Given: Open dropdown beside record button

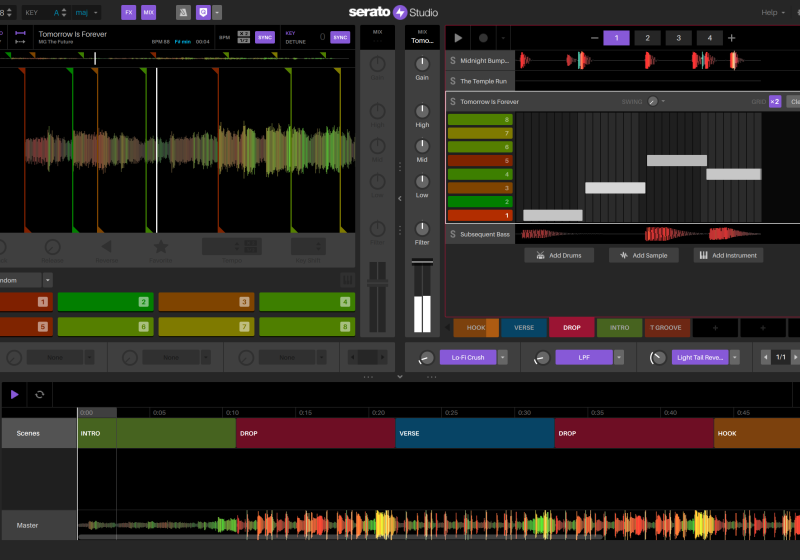Looking at the screenshot, I should pos(503,38).
